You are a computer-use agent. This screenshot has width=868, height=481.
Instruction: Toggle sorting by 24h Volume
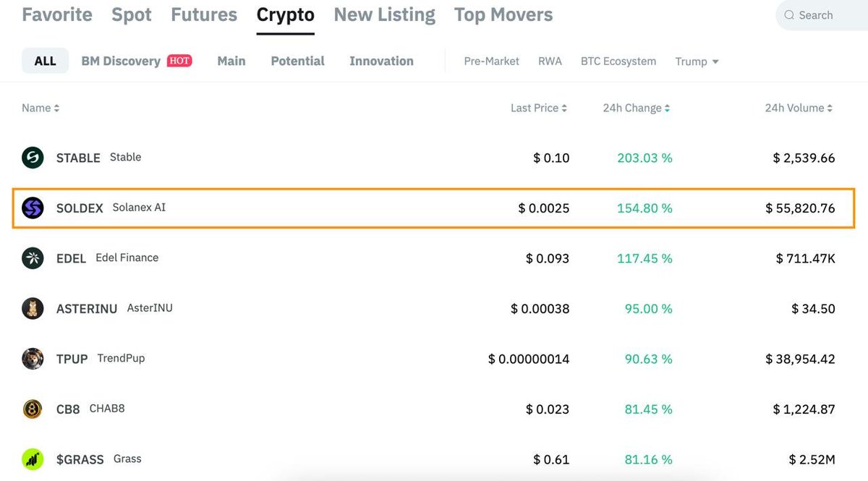(x=798, y=107)
